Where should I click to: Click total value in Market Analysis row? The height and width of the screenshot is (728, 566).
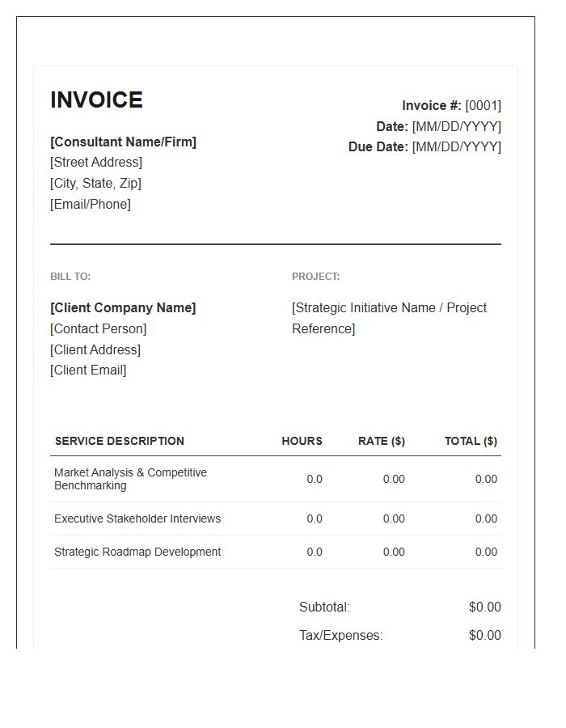pyautogui.click(x=486, y=479)
